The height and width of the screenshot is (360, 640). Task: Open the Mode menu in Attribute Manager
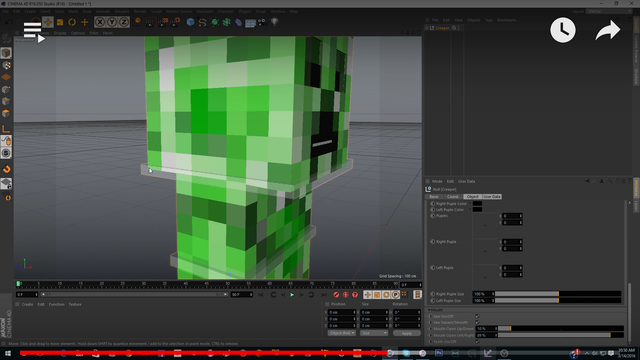437,182
